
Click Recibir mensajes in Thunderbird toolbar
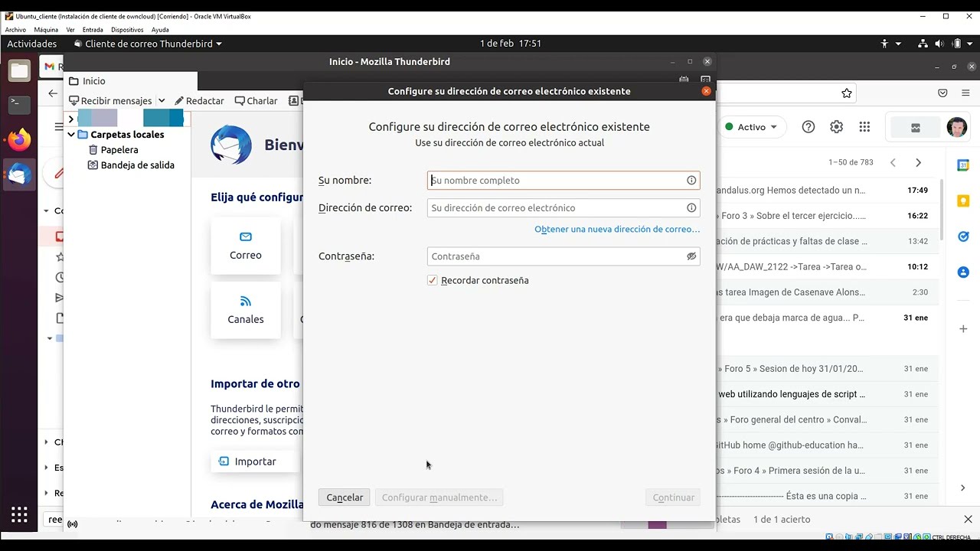[x=110, y=101]
